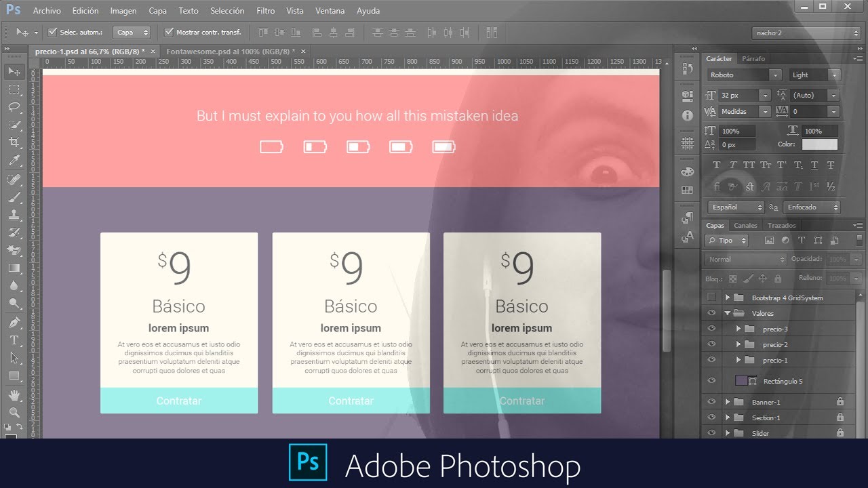Show the Bootstrap 4 GridSystem layer group
The width and height of the screenshot is (868, 488).
pos(711,298)
